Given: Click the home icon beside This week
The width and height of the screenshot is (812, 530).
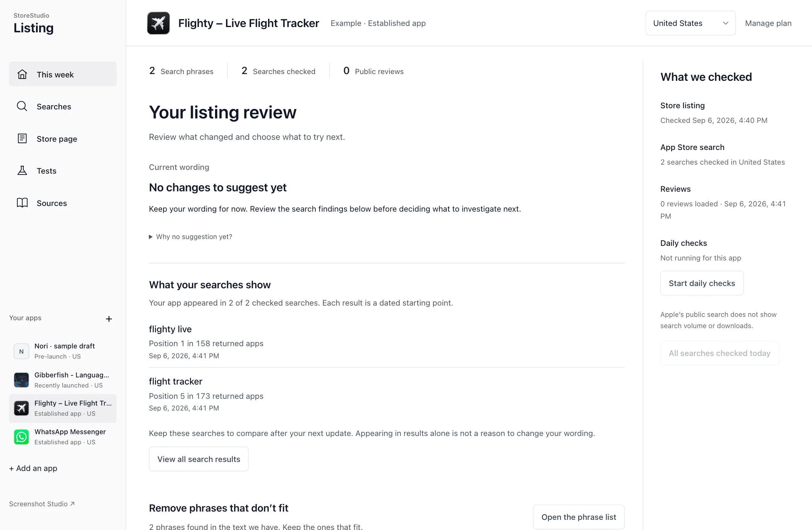Looking at the screenshot, I should 22,74.
